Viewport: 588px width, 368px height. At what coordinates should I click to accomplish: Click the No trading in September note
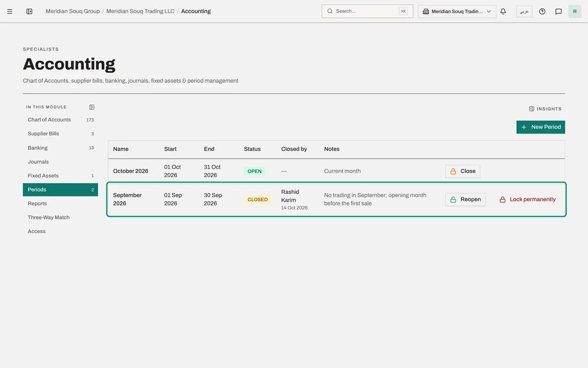[375, 199]
